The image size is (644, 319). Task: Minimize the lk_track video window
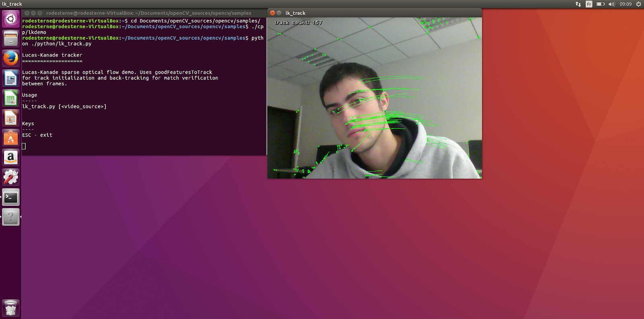279,13
